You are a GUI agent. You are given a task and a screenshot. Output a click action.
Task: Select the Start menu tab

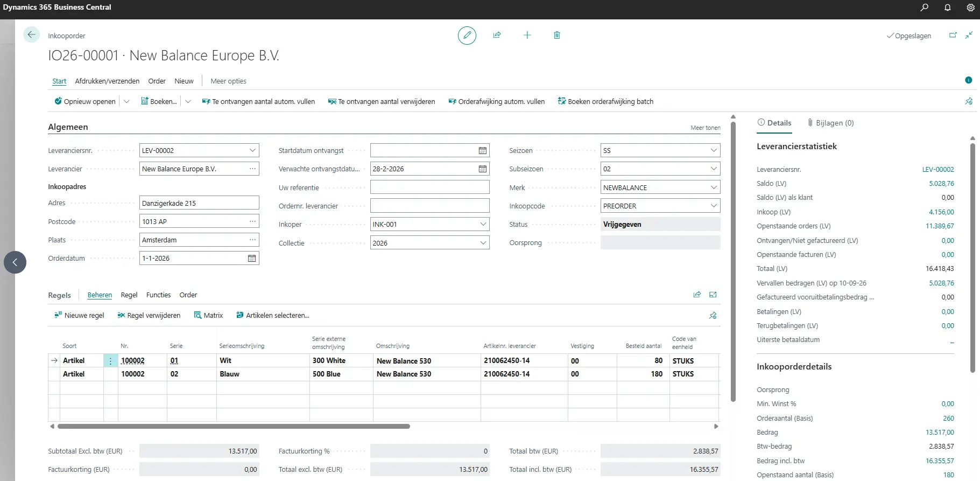click(x=59, y=81)
